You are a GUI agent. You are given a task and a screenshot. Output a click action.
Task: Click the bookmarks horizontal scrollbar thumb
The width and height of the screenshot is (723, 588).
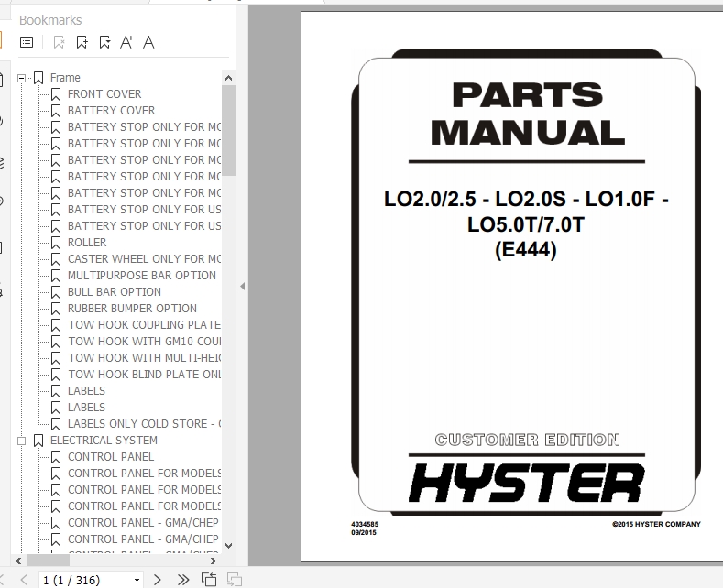(48, 561)
